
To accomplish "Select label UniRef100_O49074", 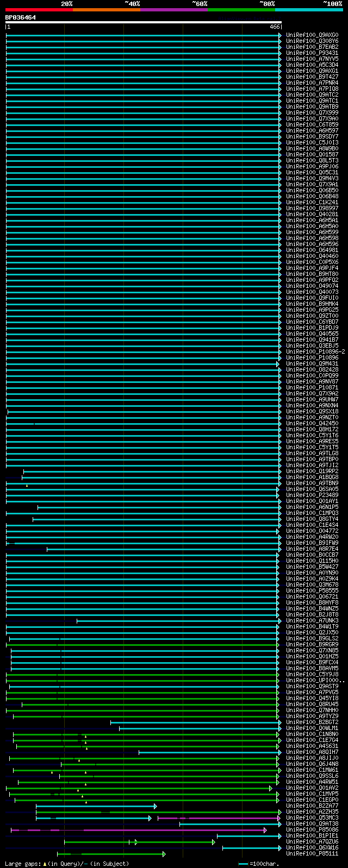I will (x=312, y=286).
